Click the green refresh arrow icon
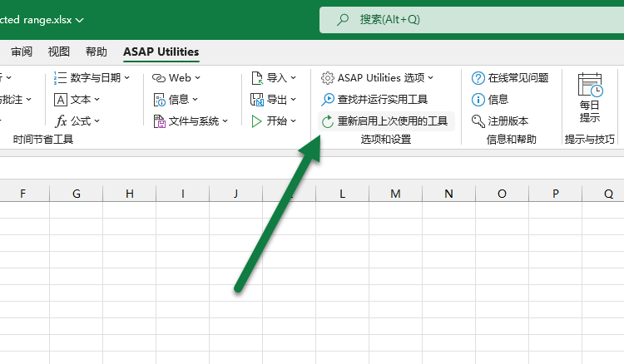 coord(328,121)
